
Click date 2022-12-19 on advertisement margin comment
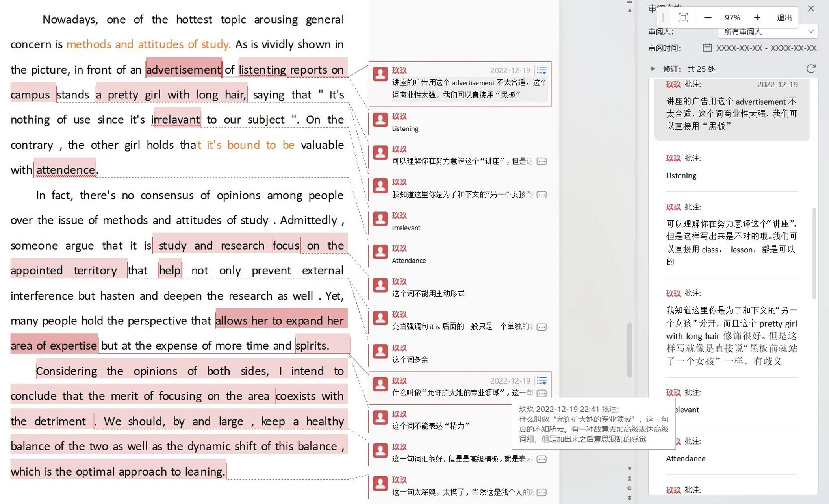coord(510,70)
